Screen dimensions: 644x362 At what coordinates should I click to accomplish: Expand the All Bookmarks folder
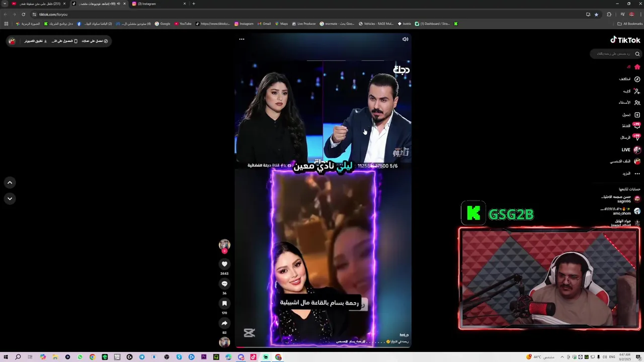tap(630, 24)
